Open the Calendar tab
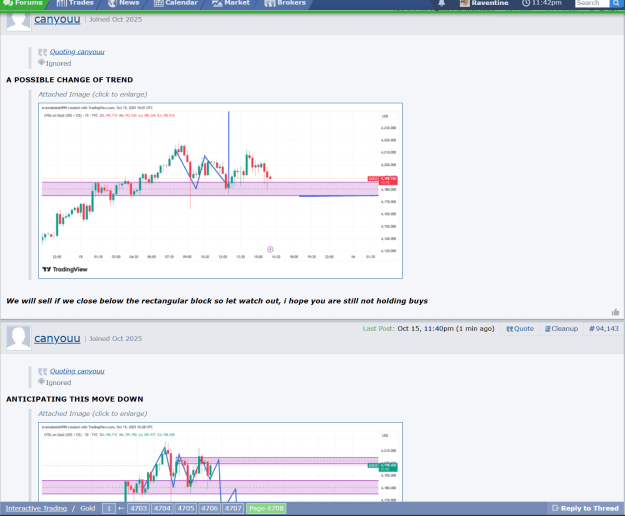This screenshot has width=625, height=516. pos(176,3)
